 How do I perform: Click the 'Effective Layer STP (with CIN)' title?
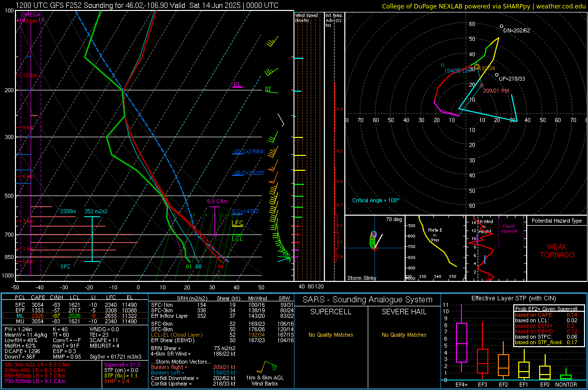pyautogui.click(x=513, y=298)
